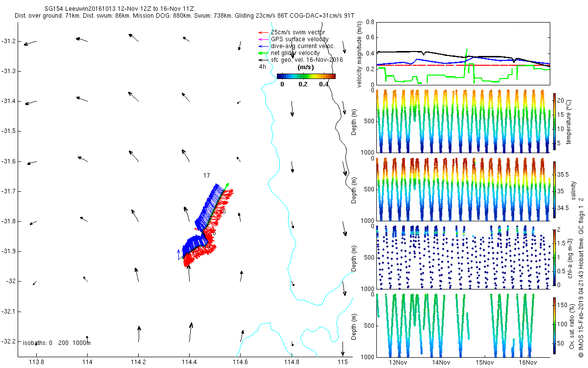Click longitude tick label 114.2

pos(138,363)
